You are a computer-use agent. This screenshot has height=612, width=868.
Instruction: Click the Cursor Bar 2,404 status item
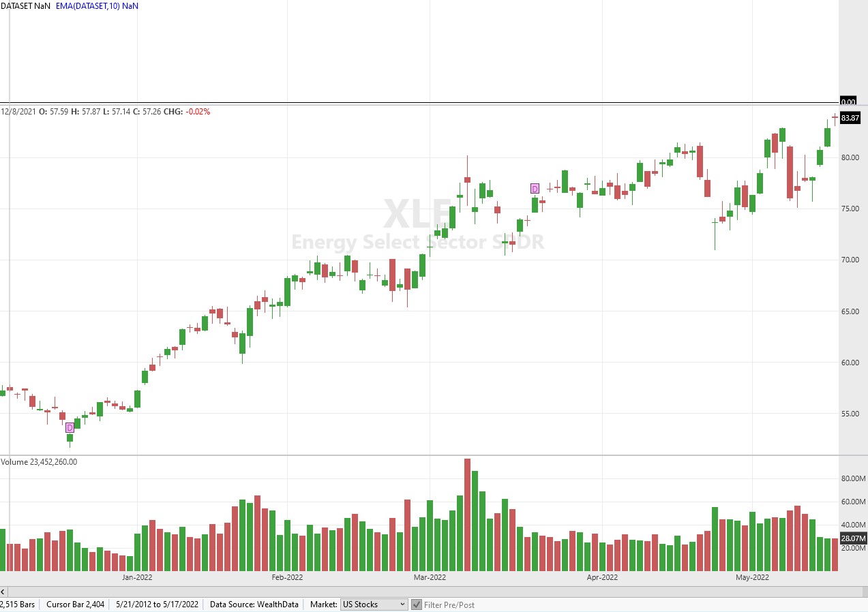coord(75,605)
